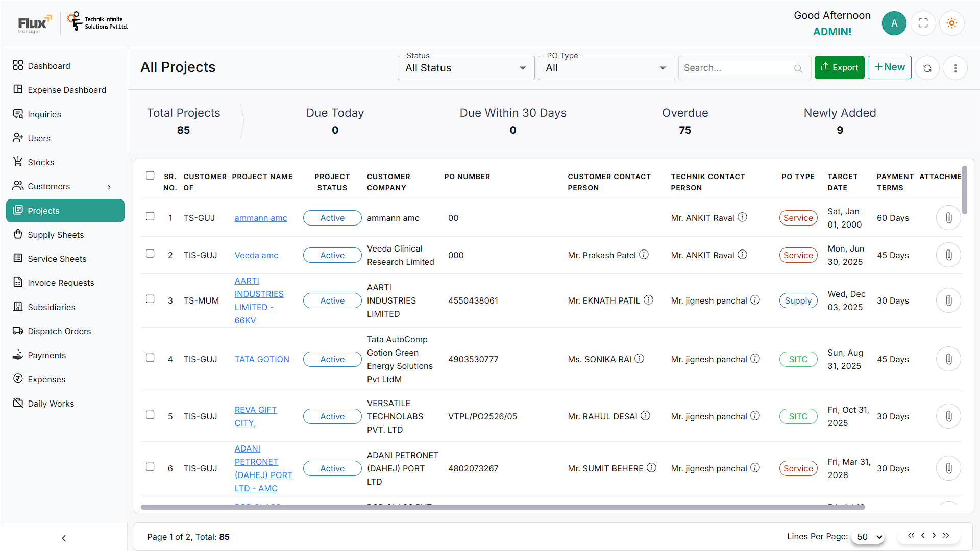Click the admin avatar icon

(894, 23)
